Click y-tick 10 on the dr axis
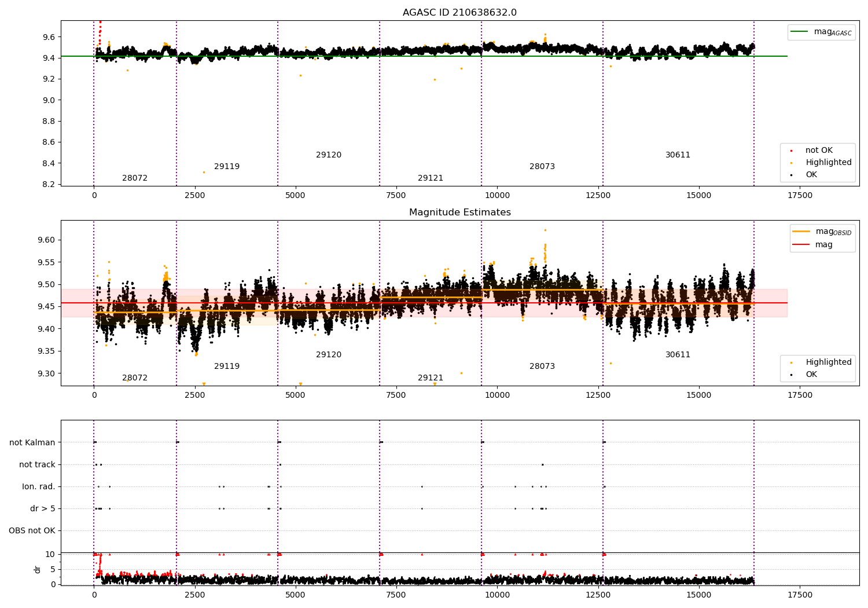 point(50,554)
